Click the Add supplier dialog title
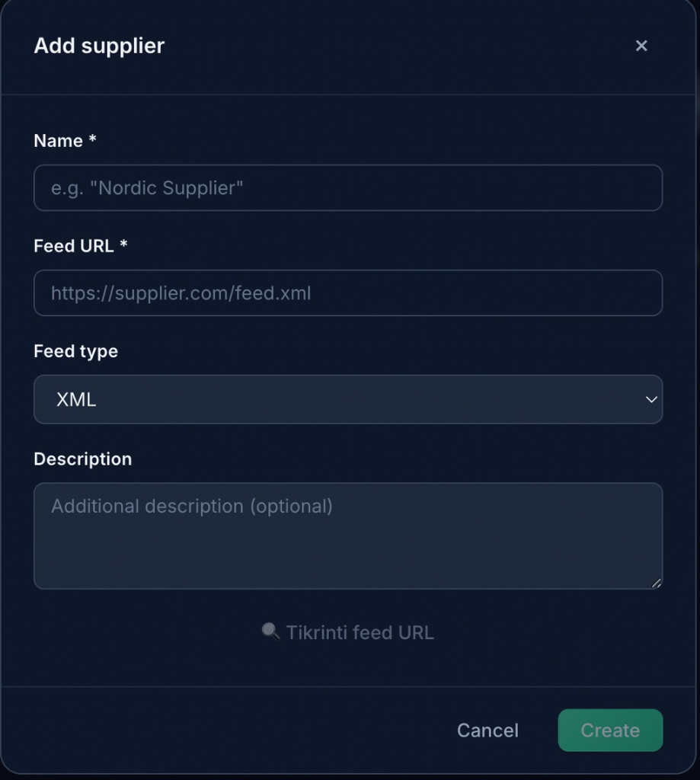The image size is (700, 780). [98, 46]
